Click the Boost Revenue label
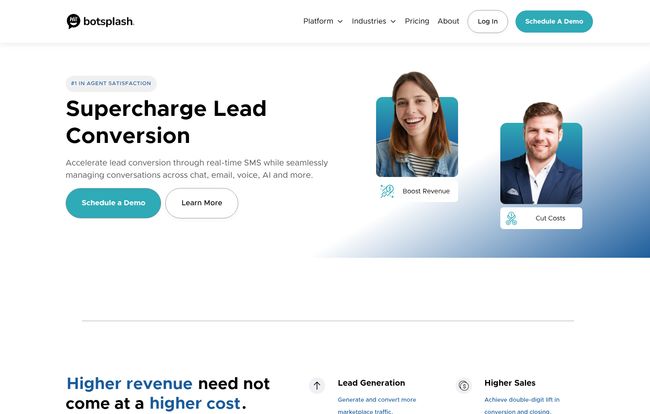 pos(426,191)
